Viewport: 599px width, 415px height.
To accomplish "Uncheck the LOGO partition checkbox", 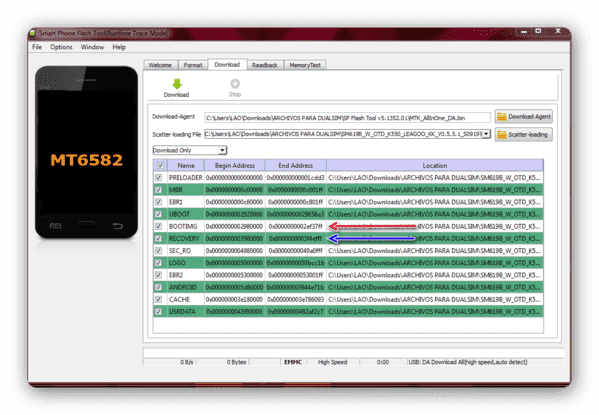I will coord(159,263).
